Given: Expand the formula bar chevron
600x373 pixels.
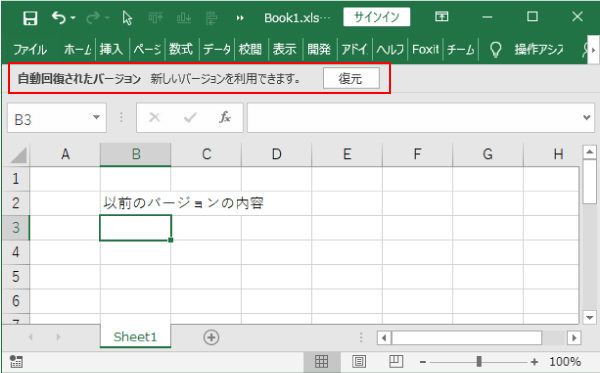Looking at the screenshot, I should click(x=587, y=117).
